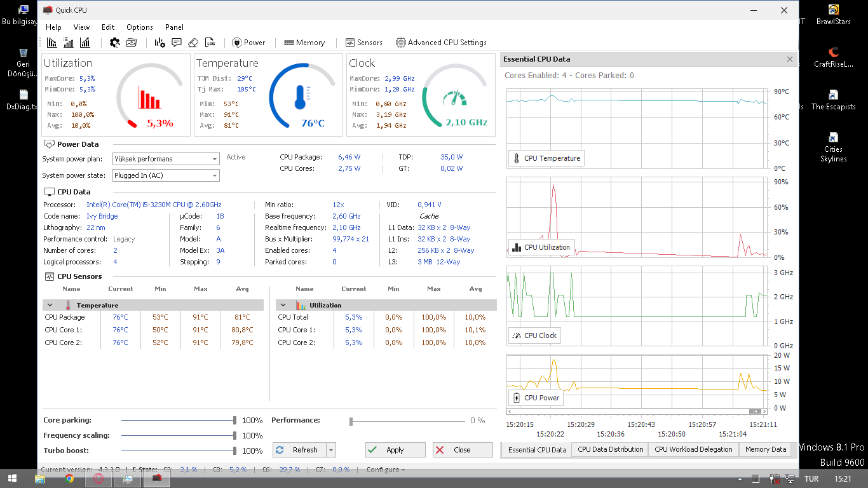This screenshot has width=868, height=488.
Task: Open Google Chrome from the taskbar
Action: coord(69,478)
